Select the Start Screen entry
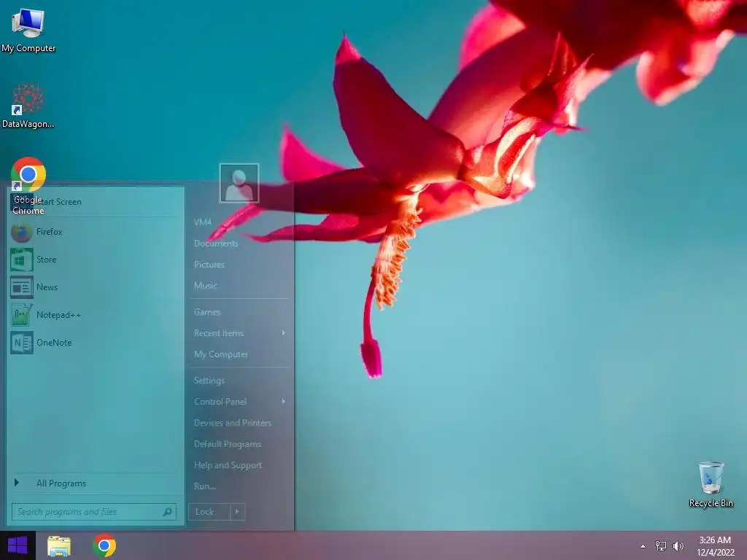Screen dimensions: 747x560 96,202
